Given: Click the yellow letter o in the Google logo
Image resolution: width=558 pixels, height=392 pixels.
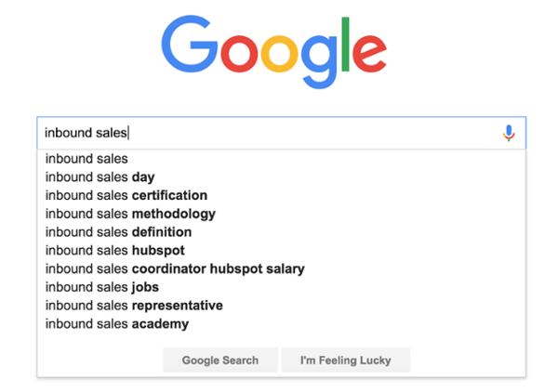Looking at the screenshot, I should (274, 56).
